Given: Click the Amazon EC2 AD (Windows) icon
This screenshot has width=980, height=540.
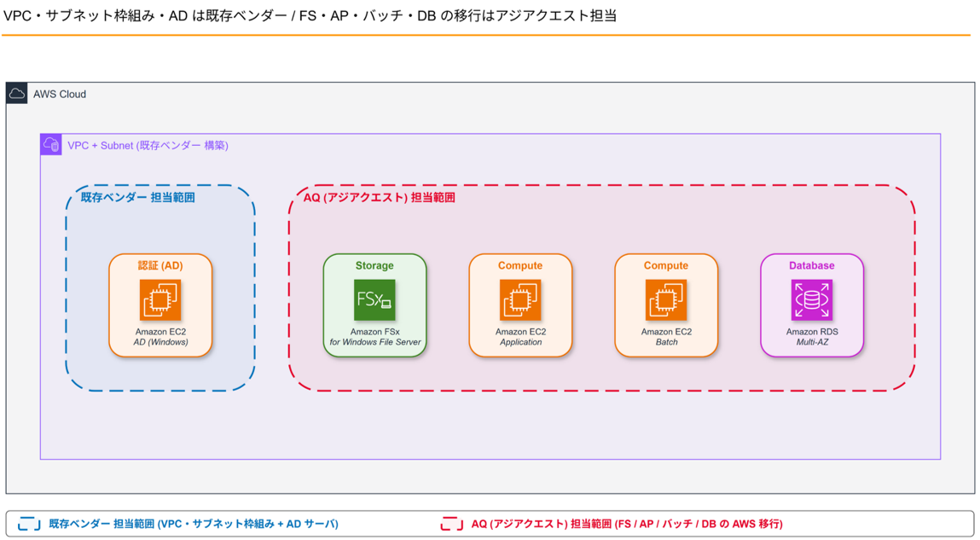Looking at the screenshot, I should coord(160,300).
